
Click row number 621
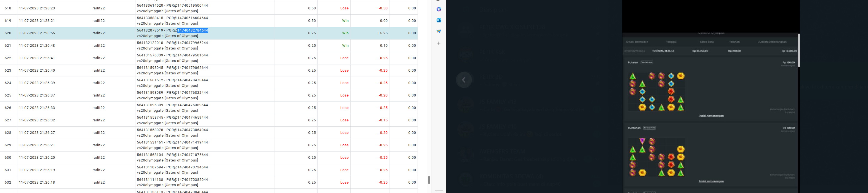point(8,46)
